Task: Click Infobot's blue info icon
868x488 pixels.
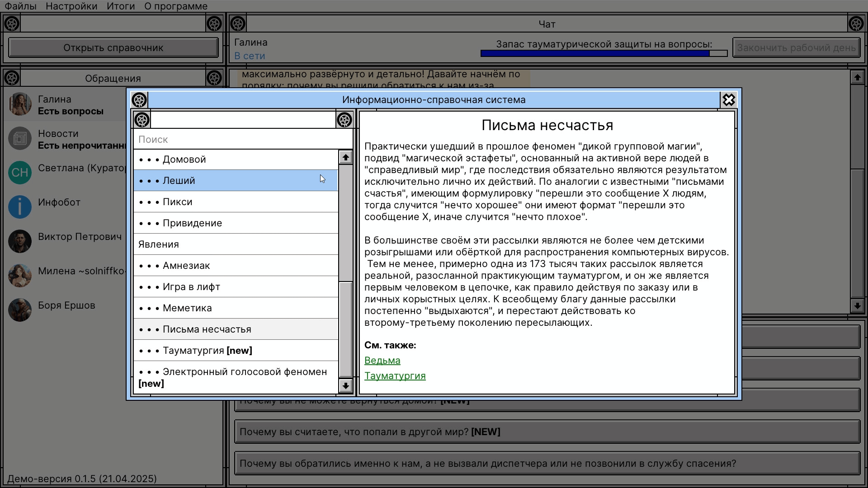Action: (x=20, y=207)
